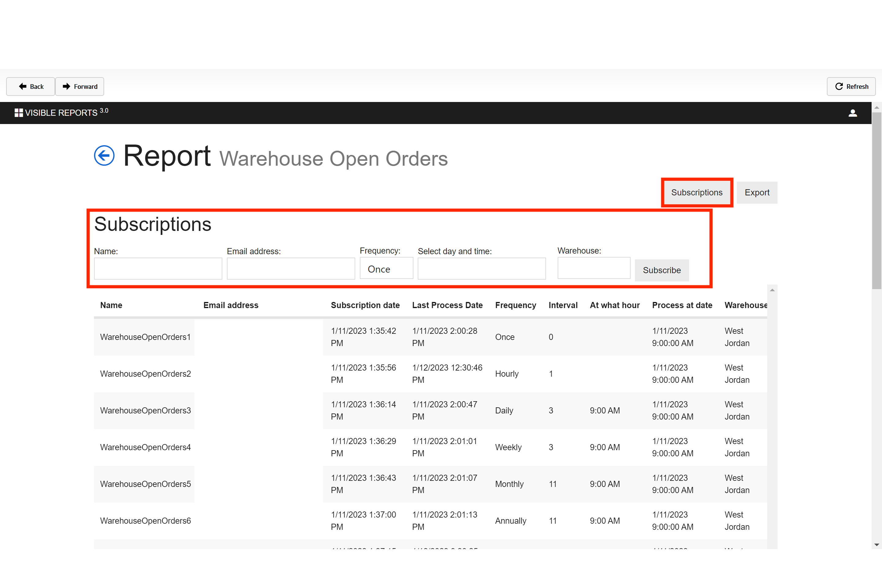This screenshot has width=882, height=588.
Task: Click the Frequency column header
Action: click(515, 305)
